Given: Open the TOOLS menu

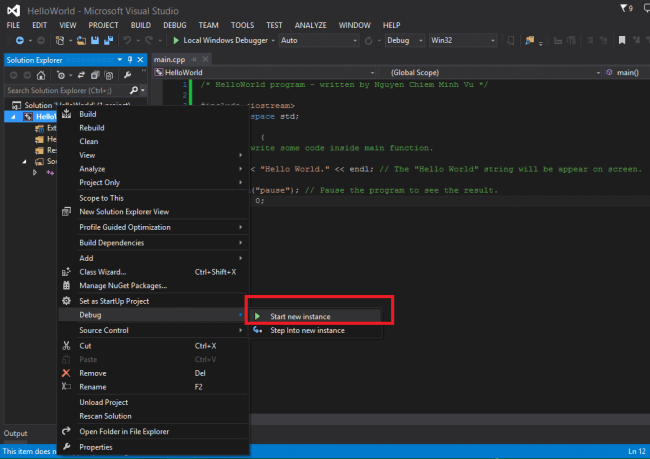Looking at the screenshot, I should pos(243,25).
